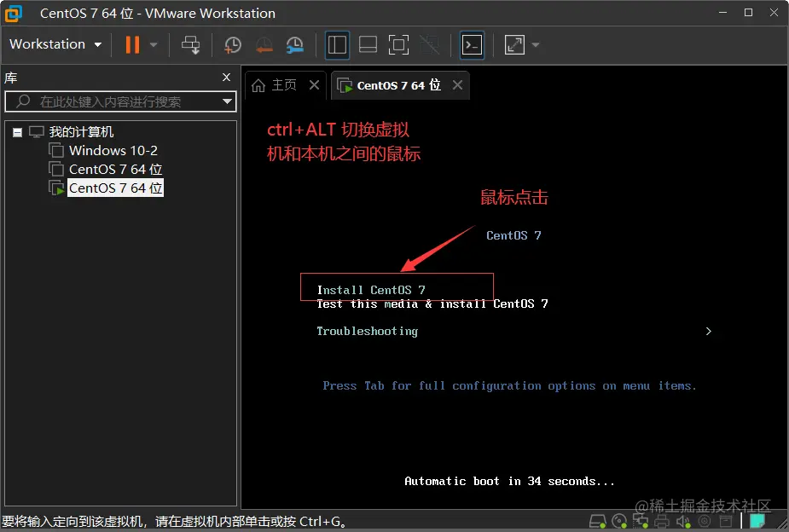The width and height of the screenshot is (789, 532).
Task: Click the display device status icon
Action: (726, 522)
